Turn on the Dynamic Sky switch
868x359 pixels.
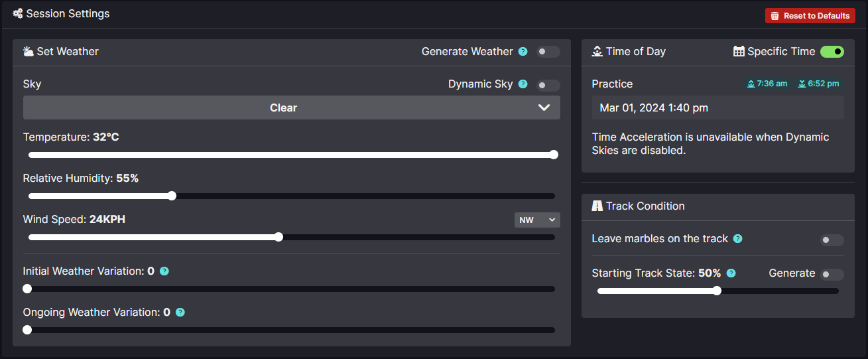(548, 85)
